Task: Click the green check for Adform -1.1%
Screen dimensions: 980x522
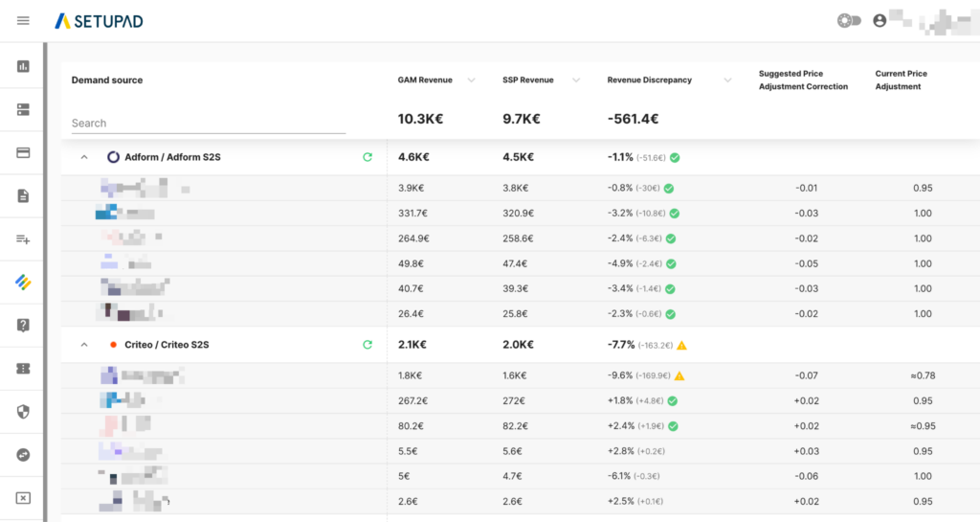Action: tap(675, 157)
